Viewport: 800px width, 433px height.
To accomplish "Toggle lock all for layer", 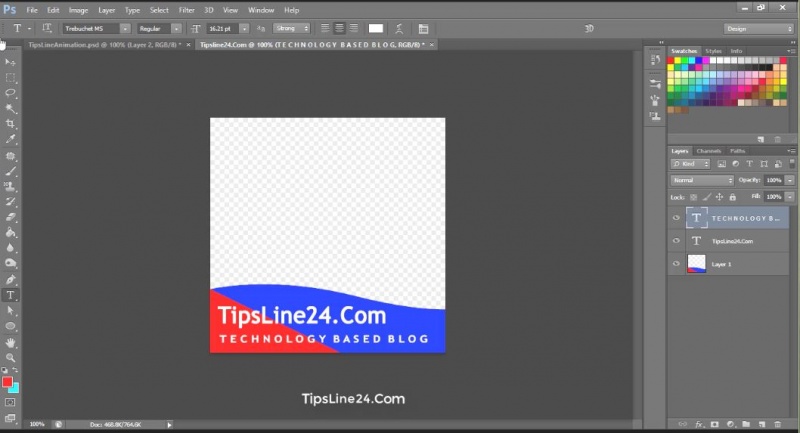I will tap(733, 197).
